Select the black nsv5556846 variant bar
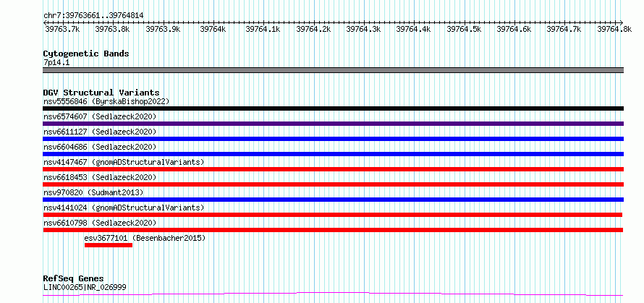The height and width of the screenshot is (303, 644). click(x=333, y=108)
